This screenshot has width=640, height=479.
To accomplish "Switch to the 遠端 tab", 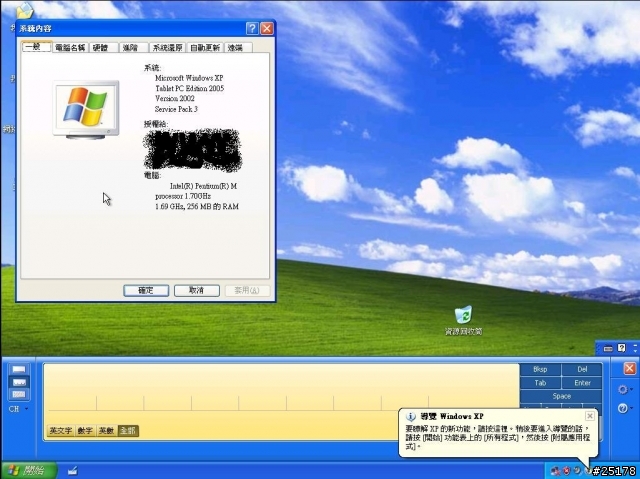I will pos(238,48).
